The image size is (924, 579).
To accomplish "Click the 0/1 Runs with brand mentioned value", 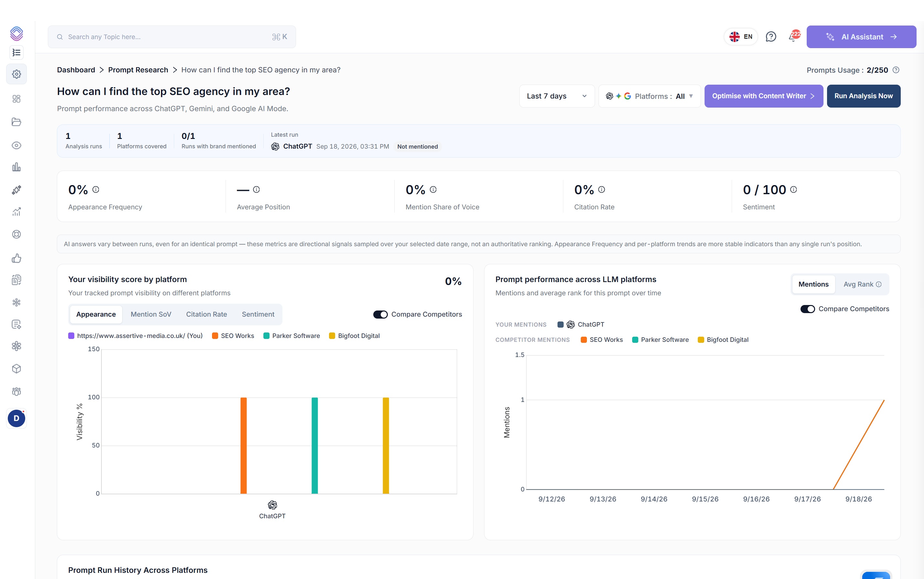I will coord(188,136).
